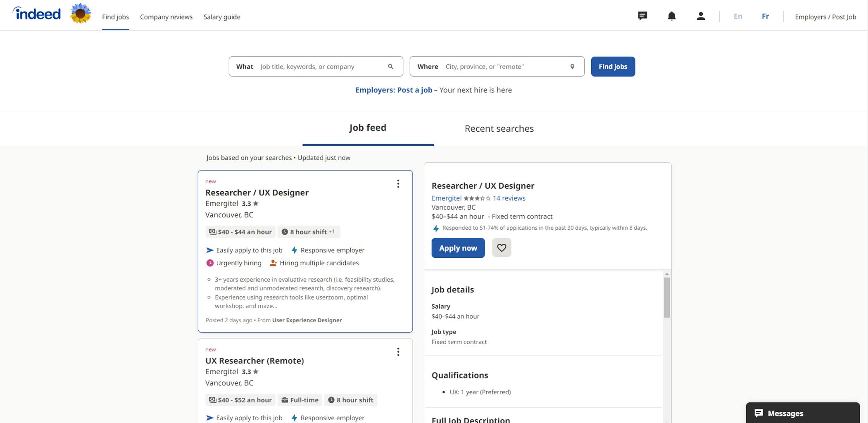
Task: Go to Employers / Post Job
Action: point(825,17)
